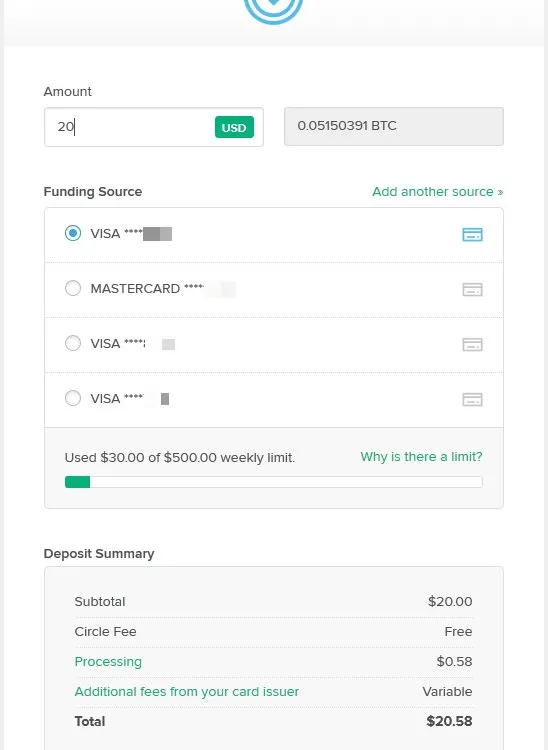Image resolution: width=548 pixels, height=750 pixels.
Task: Click the card icon on the last VISA row
Action: point(472,399)
